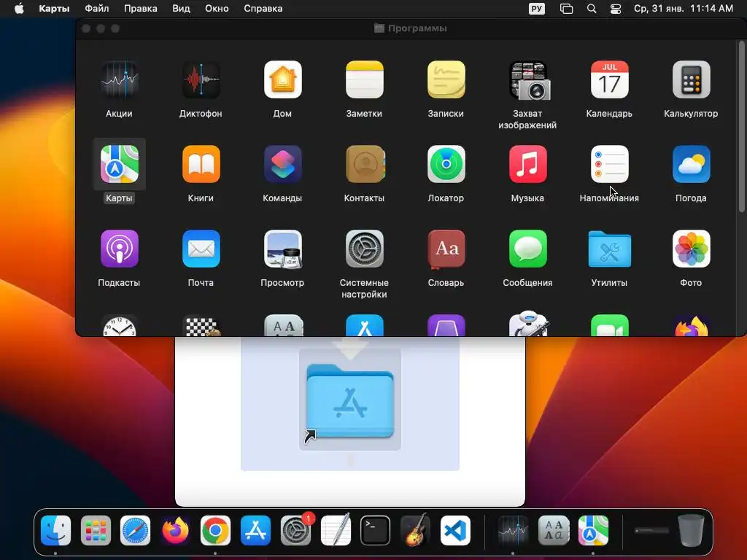
Task: Open Погода weather app
Action: 691,164
